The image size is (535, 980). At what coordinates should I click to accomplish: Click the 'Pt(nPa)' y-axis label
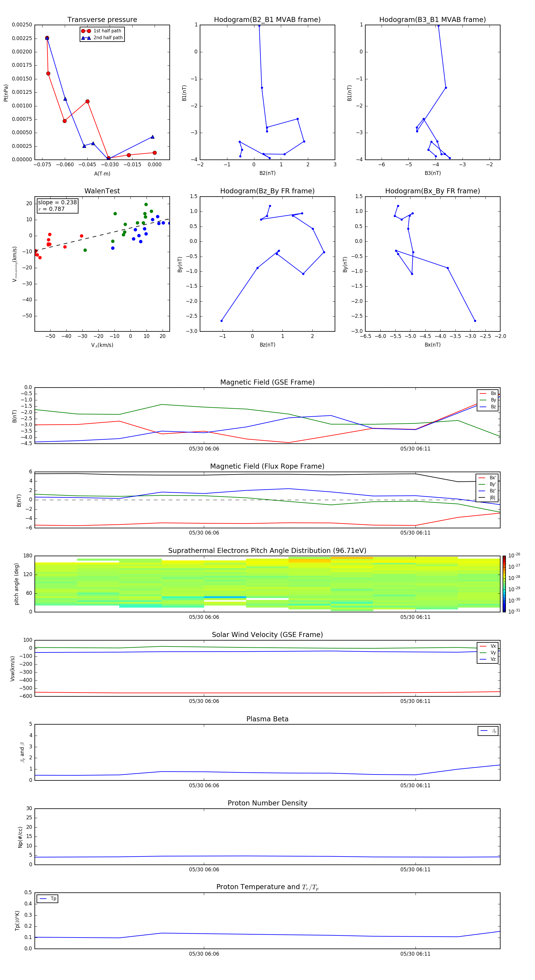coord(6,93)
